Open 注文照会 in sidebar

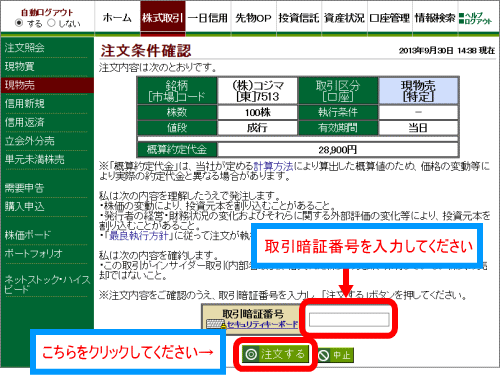(25, 48)
